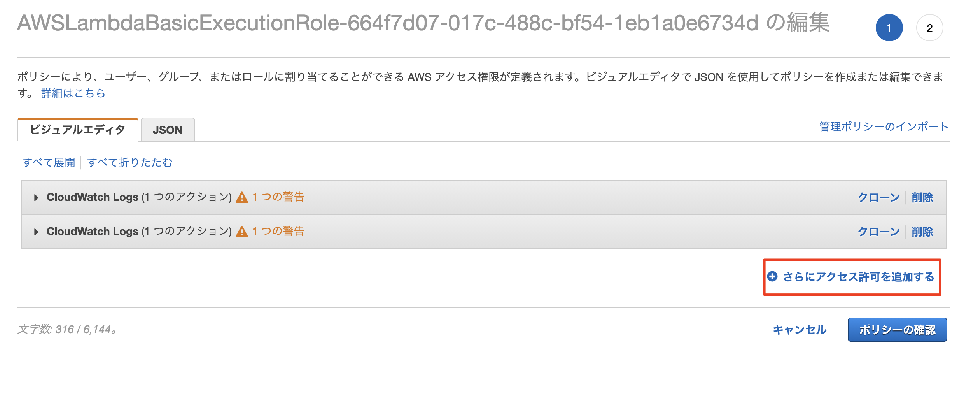This screenshot has height=411, width=980.
Task: Click the plus icon beside さらにアクセス許可を追加する
Action: click(x=772, y=276)
